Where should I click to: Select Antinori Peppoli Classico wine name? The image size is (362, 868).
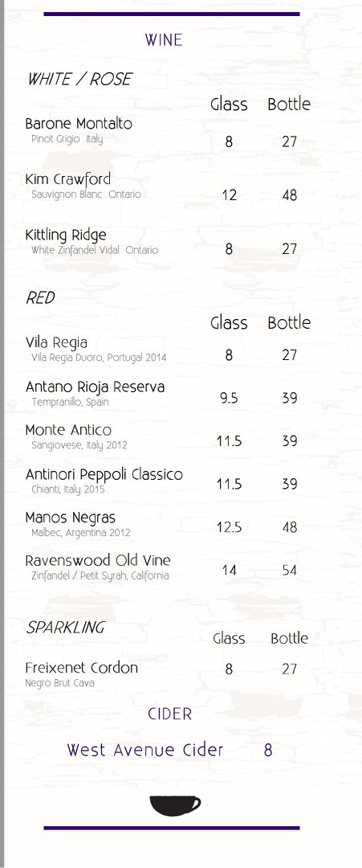pos(104,474)
